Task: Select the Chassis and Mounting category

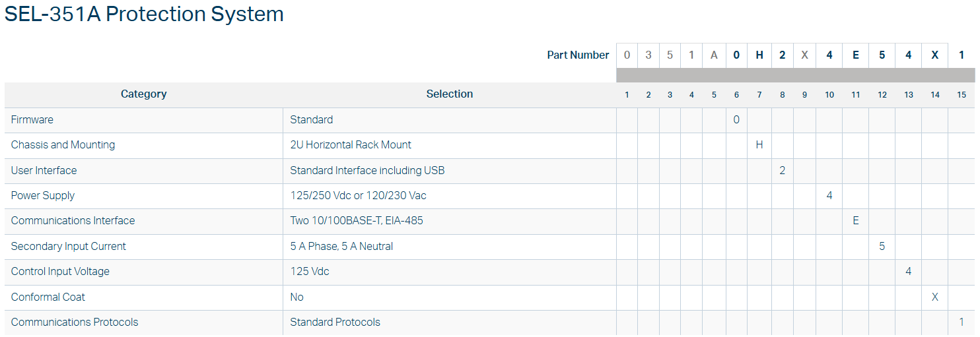Action: [x=63, y=145]
